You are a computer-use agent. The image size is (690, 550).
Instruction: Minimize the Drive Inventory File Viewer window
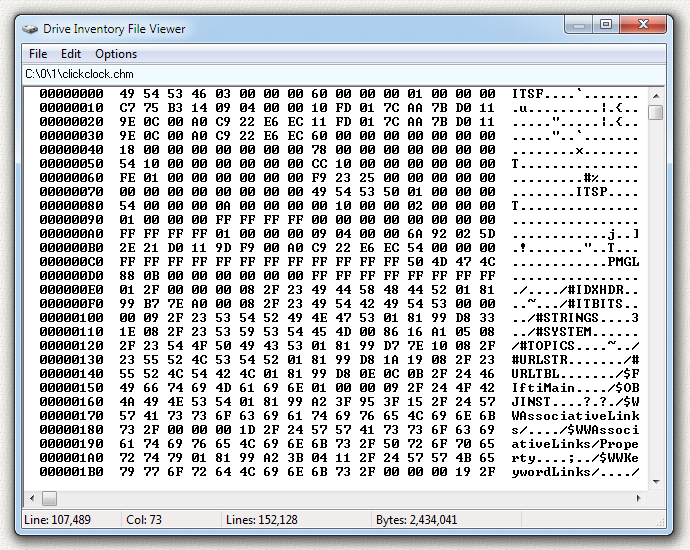[578, 24]
